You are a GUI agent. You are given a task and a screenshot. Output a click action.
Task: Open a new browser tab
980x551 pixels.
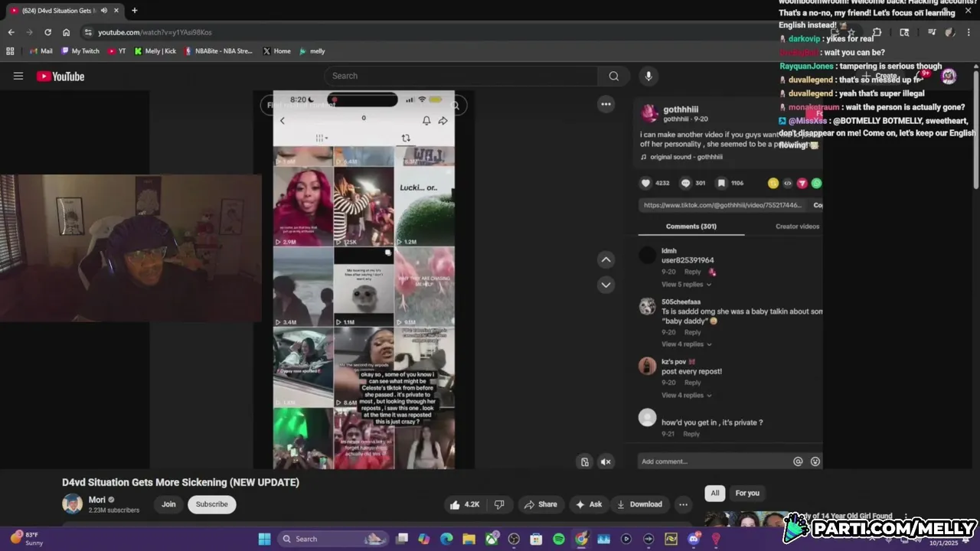coord(135,11)
